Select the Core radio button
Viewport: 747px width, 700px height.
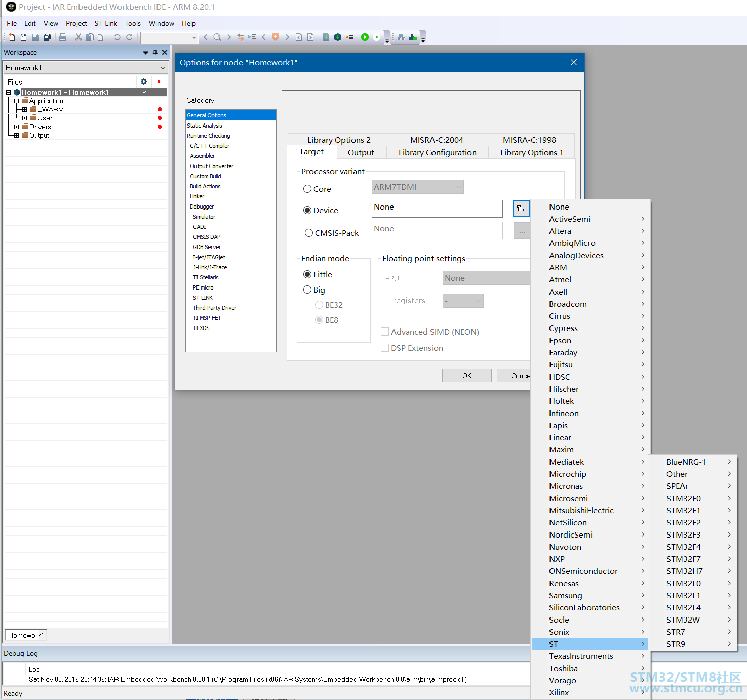point(307,189)
